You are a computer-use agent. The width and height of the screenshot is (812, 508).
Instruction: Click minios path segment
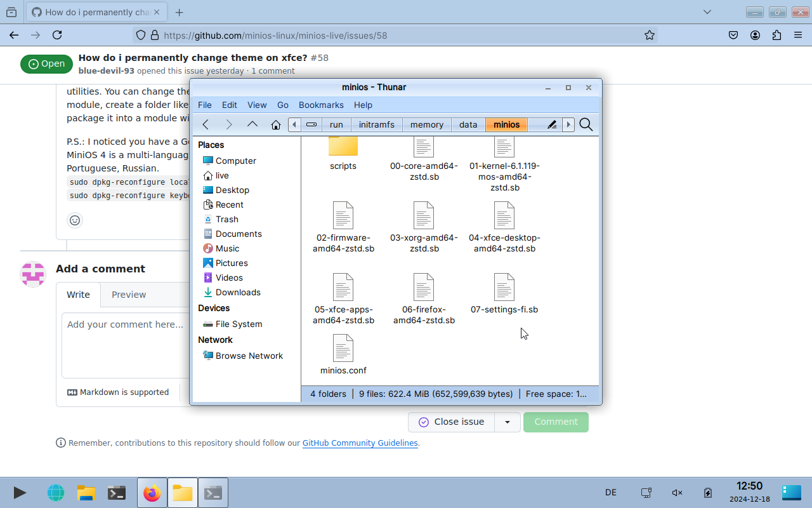(x=507, y=124)
